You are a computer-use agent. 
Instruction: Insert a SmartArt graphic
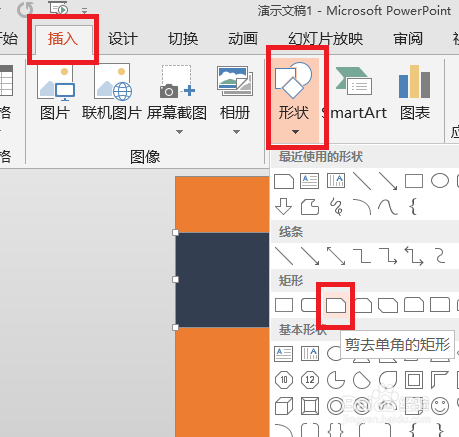coord(354,92)
